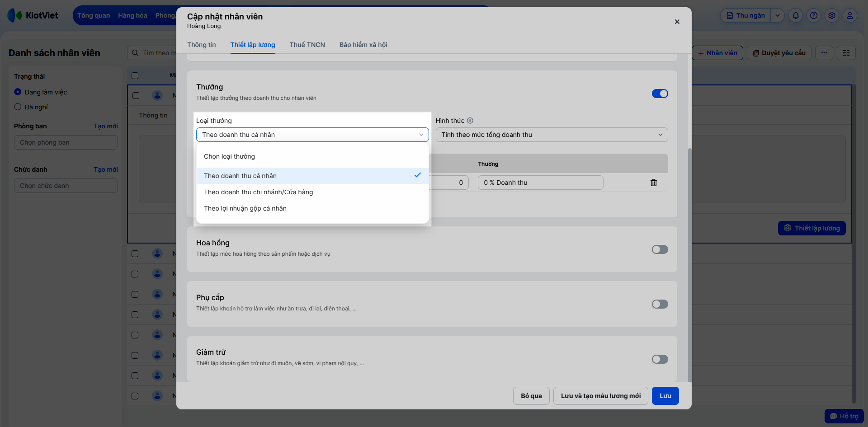
Task: Select the Đã nghỉ radio option
Action: click(18, 107)
